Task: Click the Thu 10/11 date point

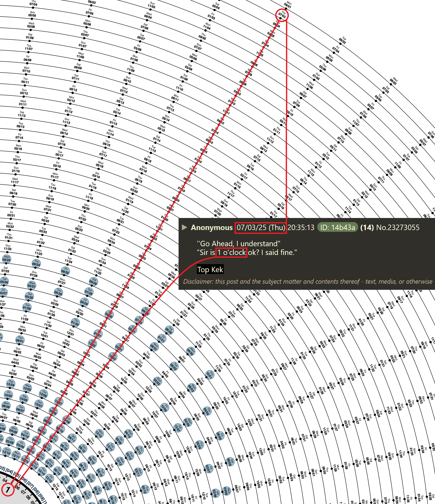Action: pos(88,444)
